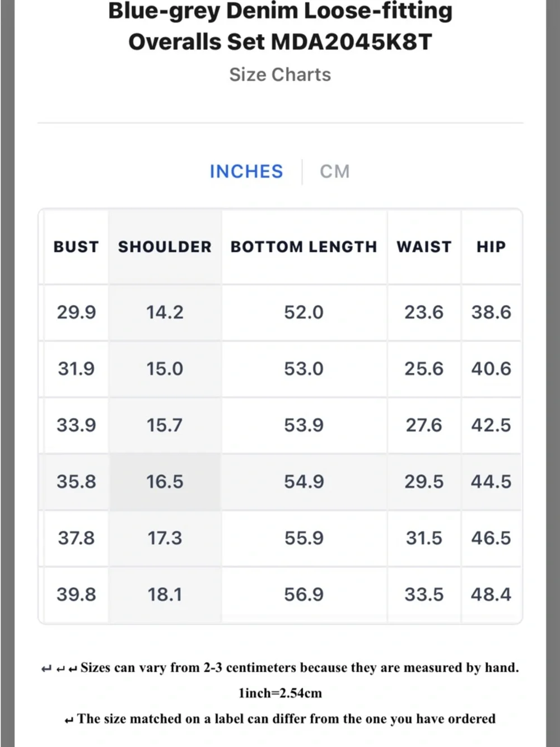The image size is (560, 747).
Task: Click the 1inch=2.54cm conversion note
Action: [280, 693]
